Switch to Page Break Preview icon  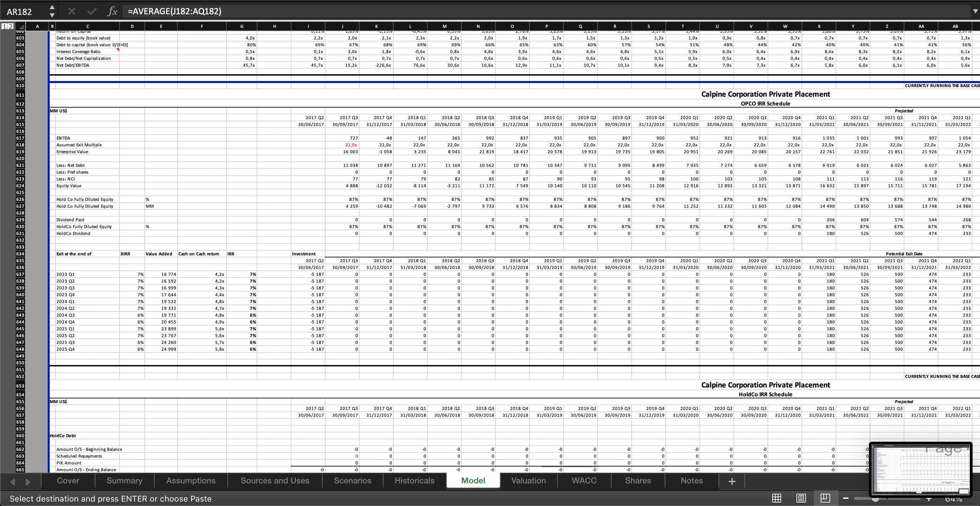point(825,498)
